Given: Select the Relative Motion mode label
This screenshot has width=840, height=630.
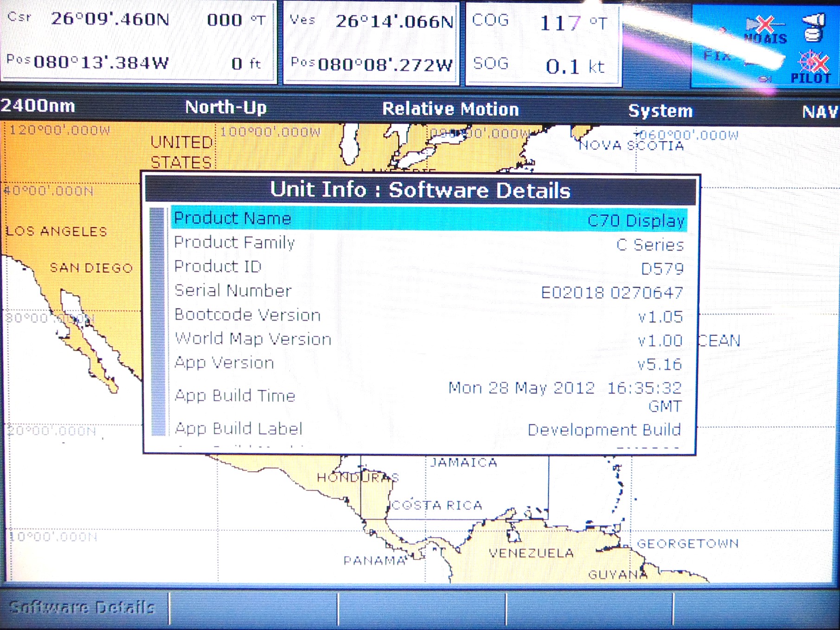Looking at the screenshot, I should (x=450, y=109).
